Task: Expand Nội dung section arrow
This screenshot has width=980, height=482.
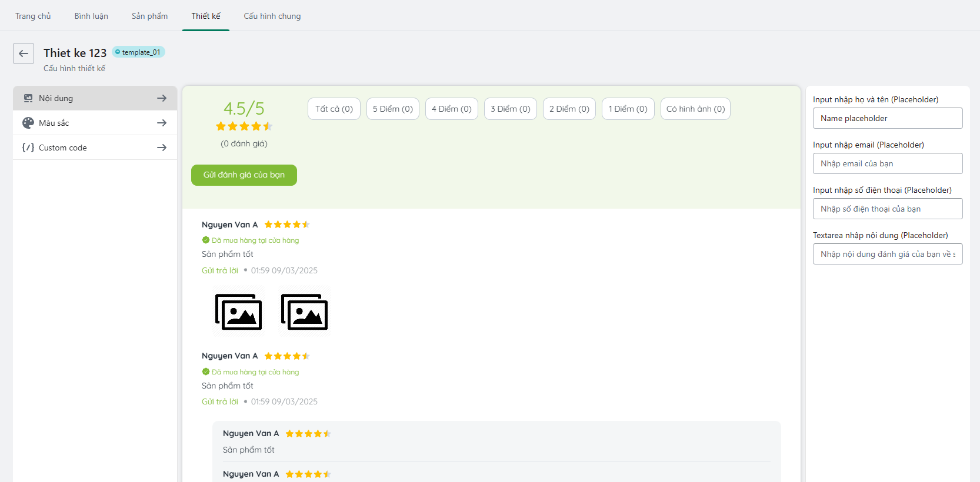Action: (162, 98)
